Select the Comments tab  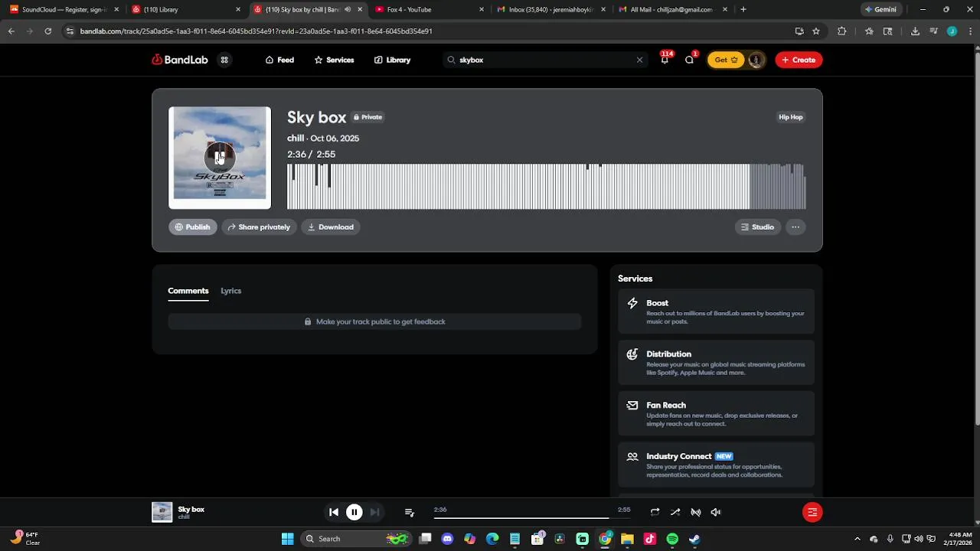(188, 291)
